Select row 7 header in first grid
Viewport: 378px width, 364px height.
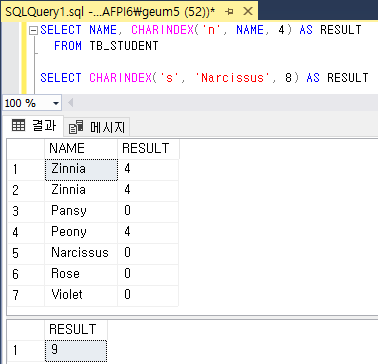click(x=26, y=296)
